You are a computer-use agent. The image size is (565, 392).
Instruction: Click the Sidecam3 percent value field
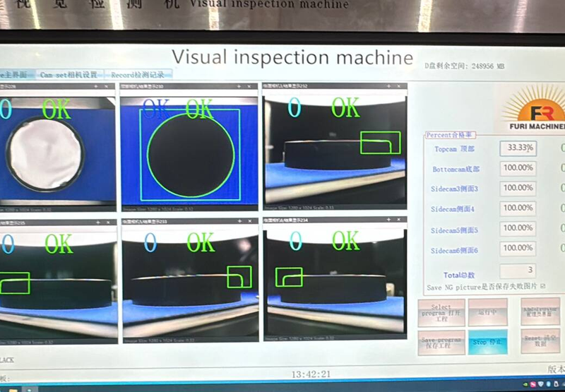[518, 189]
